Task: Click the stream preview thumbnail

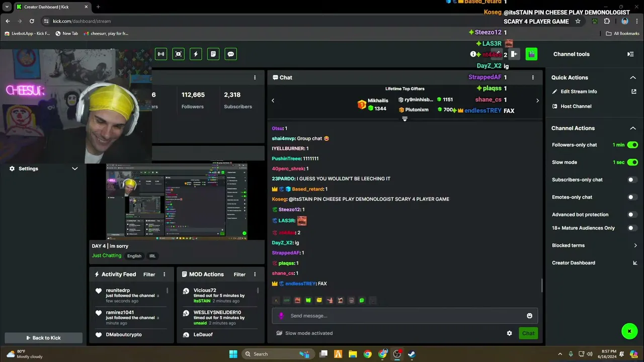Action: pyautogui.click(x=177, y=201)
